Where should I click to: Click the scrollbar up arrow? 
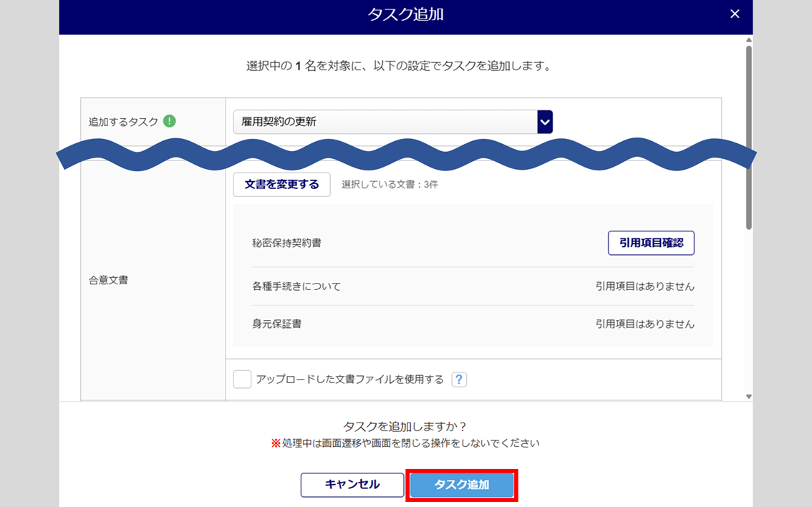coord(748,41)
